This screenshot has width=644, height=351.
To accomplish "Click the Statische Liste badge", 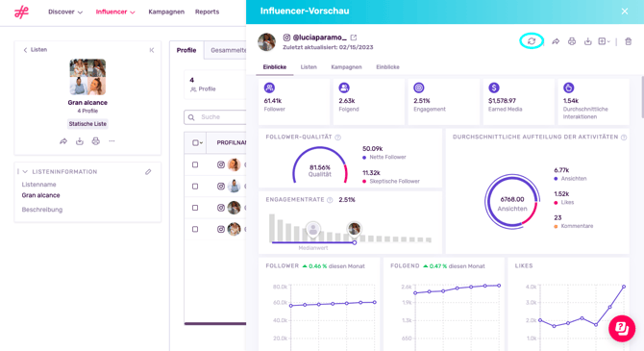I will point(87,124).
